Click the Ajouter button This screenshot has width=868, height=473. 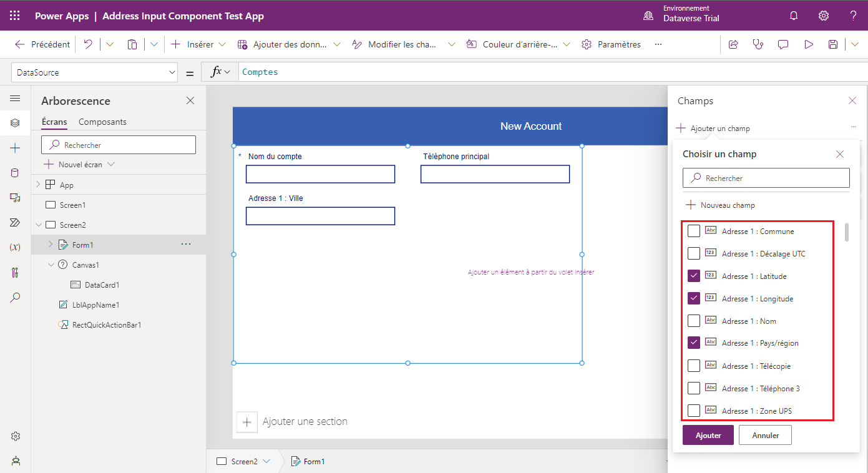point(708,436)
